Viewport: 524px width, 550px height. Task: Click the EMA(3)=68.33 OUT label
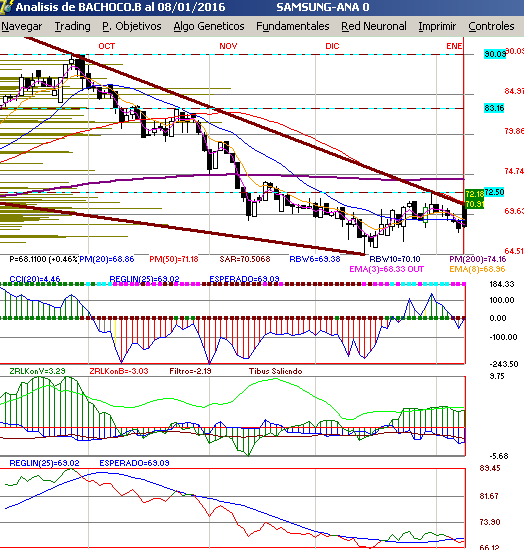[387, 269]
